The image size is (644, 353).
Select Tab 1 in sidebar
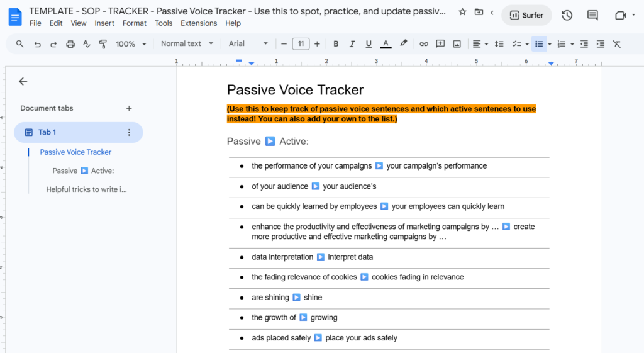click(x=79, y=132)
